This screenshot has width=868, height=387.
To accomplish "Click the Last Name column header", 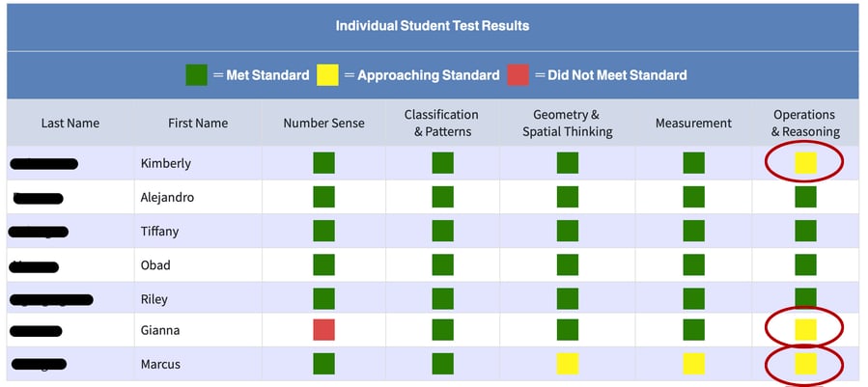I will pyautogui.click(x=70, y=124).
